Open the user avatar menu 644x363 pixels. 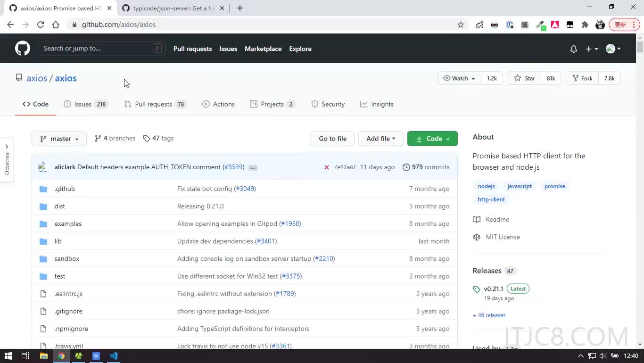click(x=613, y=49)
